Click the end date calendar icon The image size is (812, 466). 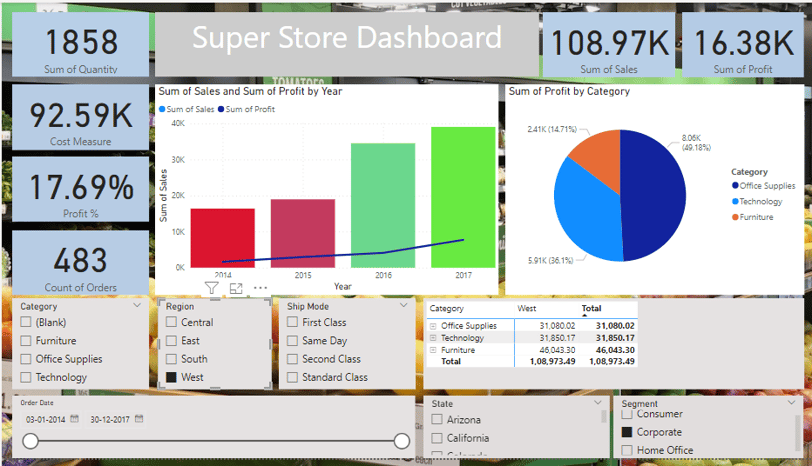click(139, 419)
